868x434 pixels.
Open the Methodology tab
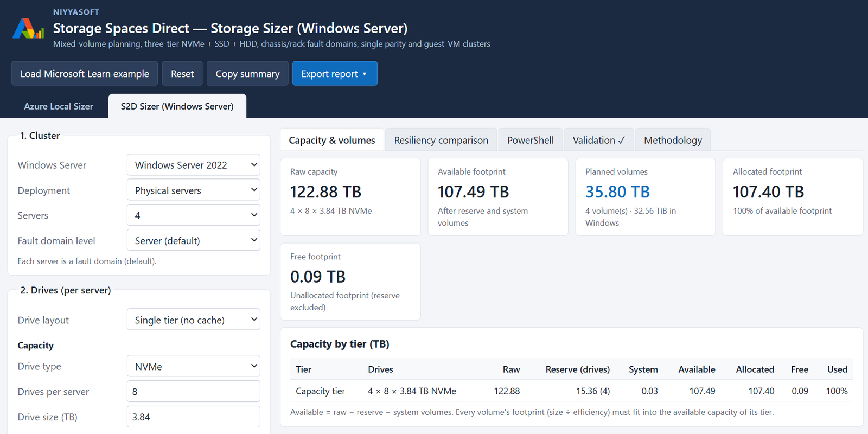pos(673,140)
